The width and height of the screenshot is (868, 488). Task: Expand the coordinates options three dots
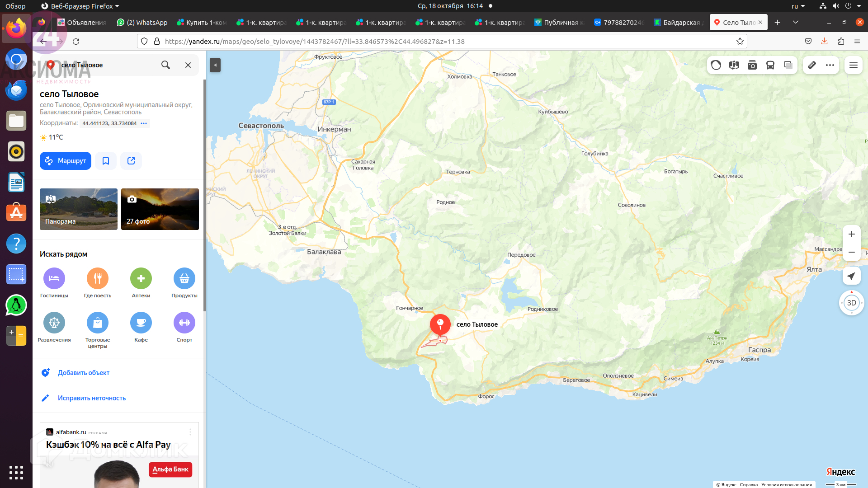(144, 123)
